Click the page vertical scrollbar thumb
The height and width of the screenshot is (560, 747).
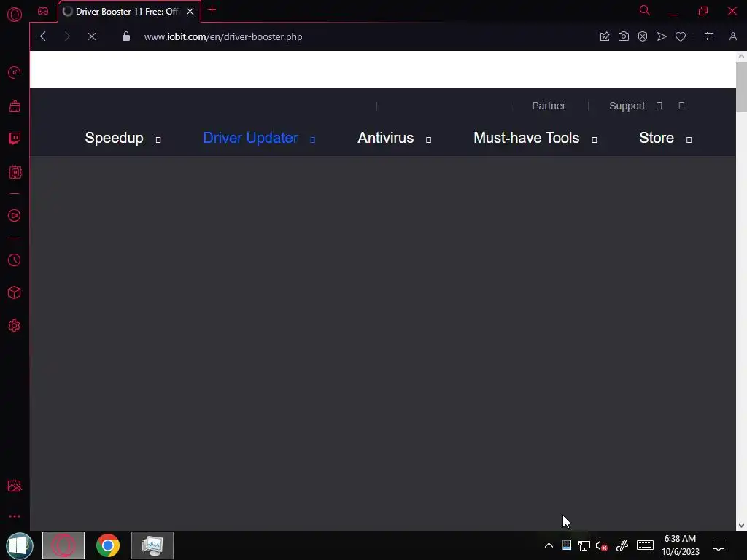point(741,87)
